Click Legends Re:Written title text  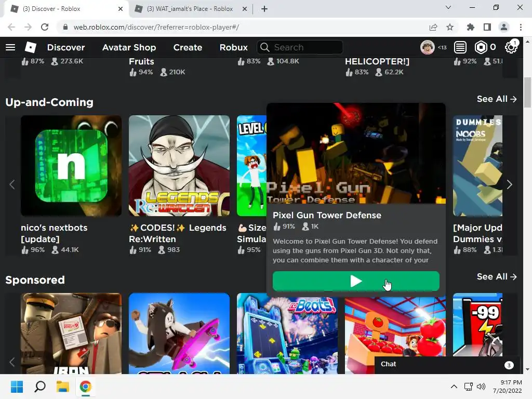click(178, 233)
